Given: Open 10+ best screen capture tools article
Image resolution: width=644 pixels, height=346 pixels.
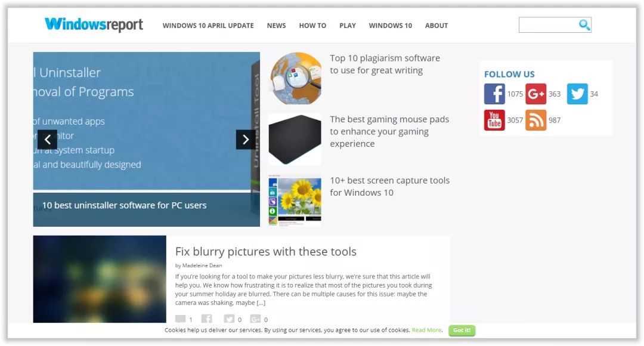Looking at the screenshot, I should 390,186.
